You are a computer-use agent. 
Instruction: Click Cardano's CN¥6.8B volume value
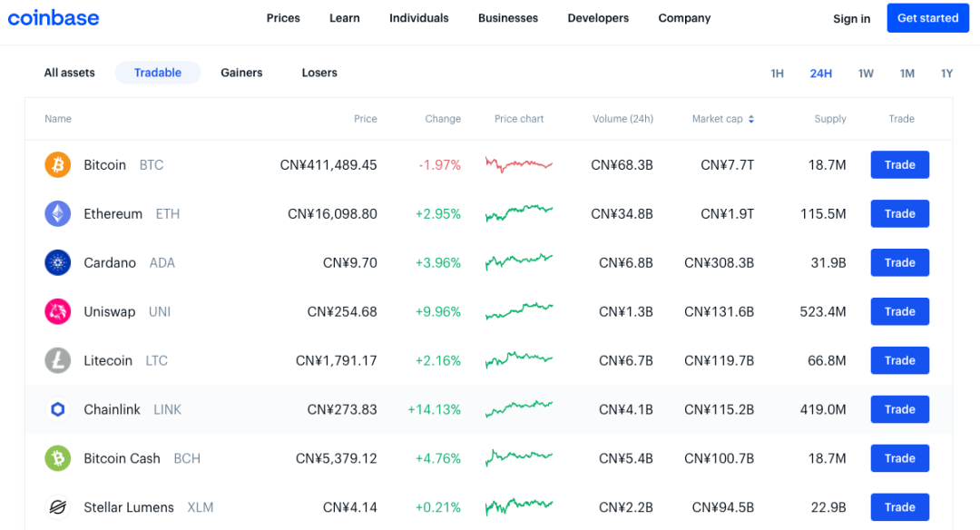[625, 262]
